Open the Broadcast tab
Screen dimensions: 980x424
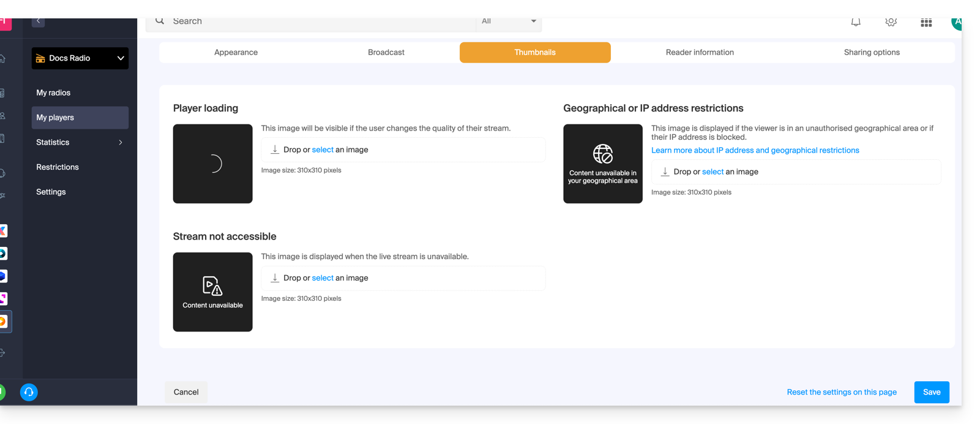pyautogui.click(x=386, y=52)
